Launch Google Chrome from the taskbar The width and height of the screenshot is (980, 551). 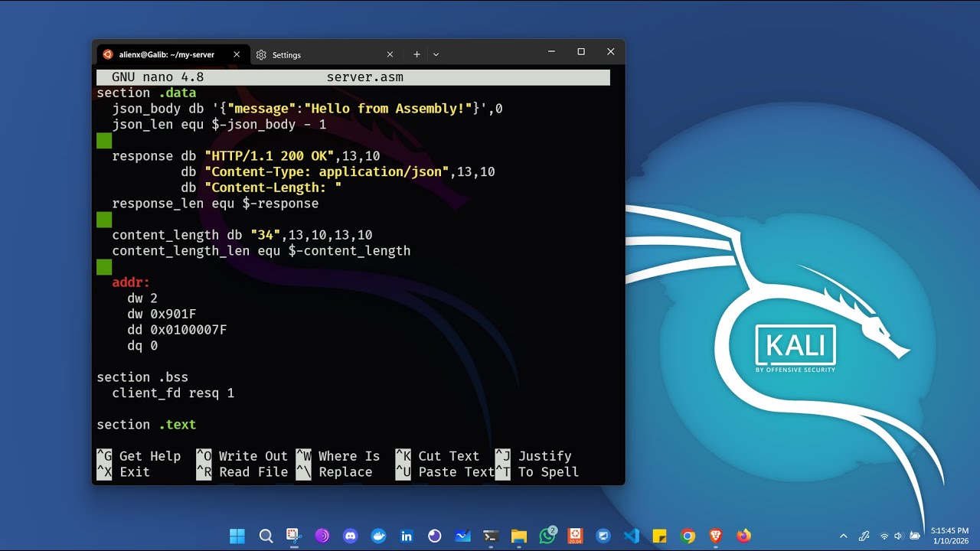click(688, 536)
